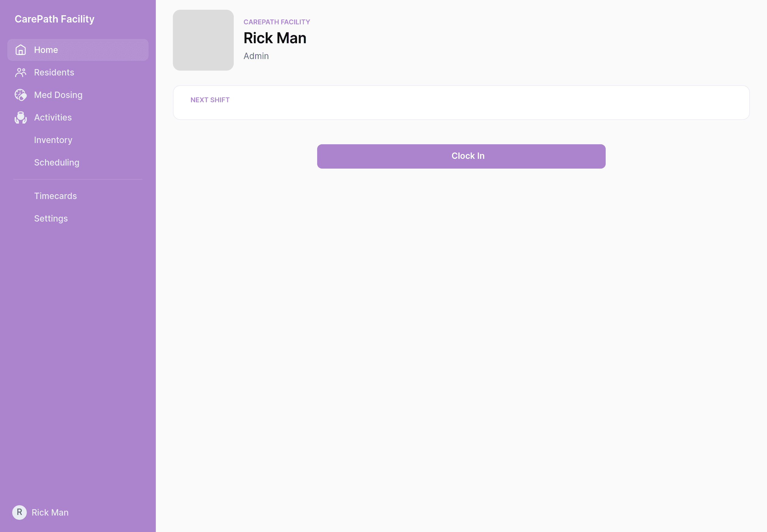
Task: Open Settings from sidebar
Action: click(x=51, y=219)
